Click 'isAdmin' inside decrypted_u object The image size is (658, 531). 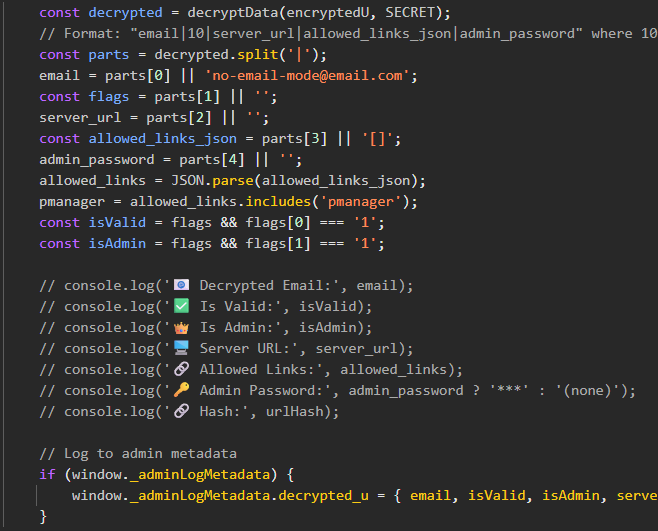click(x=571, y=495)
